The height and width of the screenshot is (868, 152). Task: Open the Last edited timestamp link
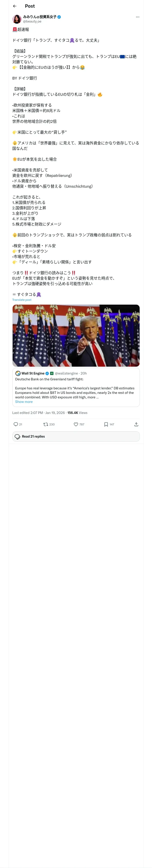tap(38, 413)
